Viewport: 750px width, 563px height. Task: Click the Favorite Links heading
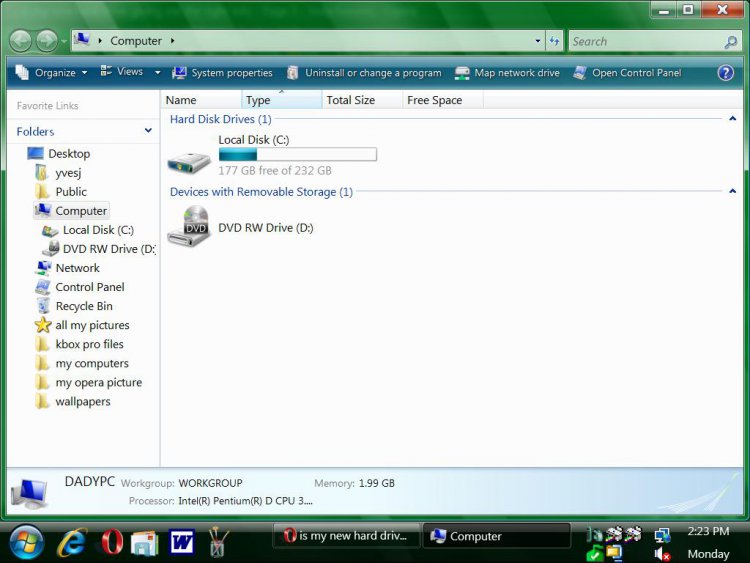coord(47,106)
